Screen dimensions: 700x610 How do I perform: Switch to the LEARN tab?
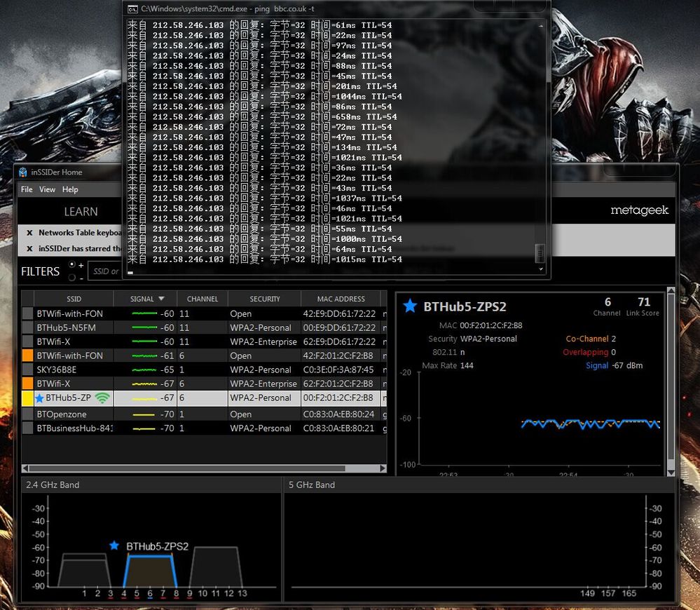81,212
